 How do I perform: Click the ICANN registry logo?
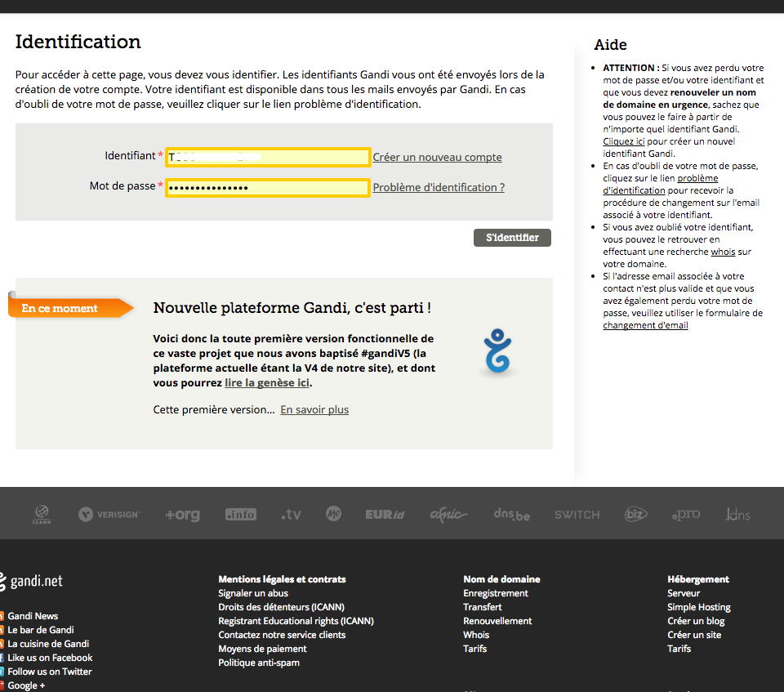point(42,515)
